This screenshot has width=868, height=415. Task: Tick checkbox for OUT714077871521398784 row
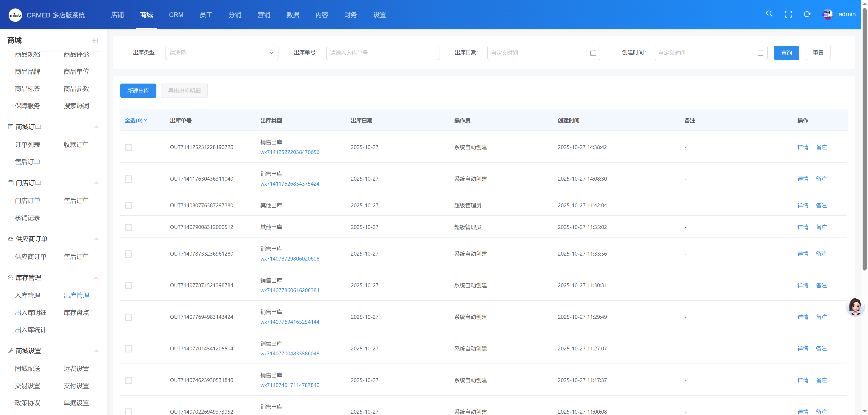tap(128, 286)
